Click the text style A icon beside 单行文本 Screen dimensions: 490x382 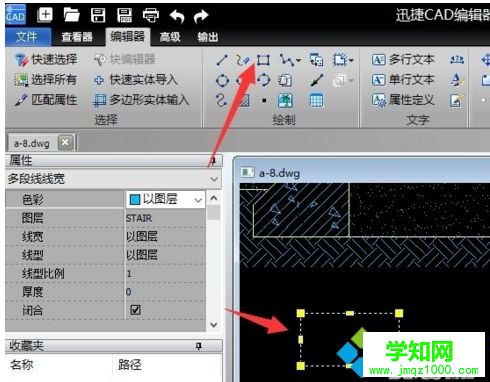457,80
